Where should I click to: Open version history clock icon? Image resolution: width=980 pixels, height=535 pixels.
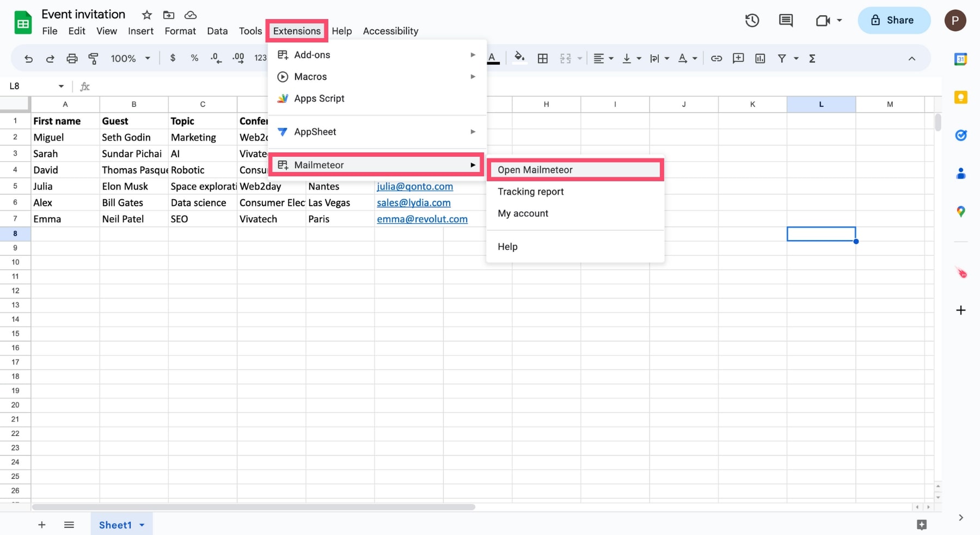click(752, 21)
